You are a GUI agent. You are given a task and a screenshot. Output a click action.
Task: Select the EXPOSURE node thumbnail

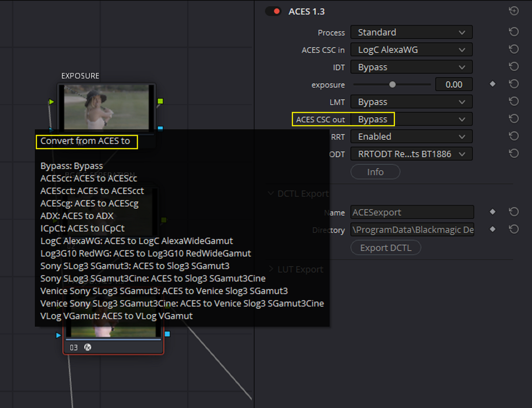coord(106,107)
